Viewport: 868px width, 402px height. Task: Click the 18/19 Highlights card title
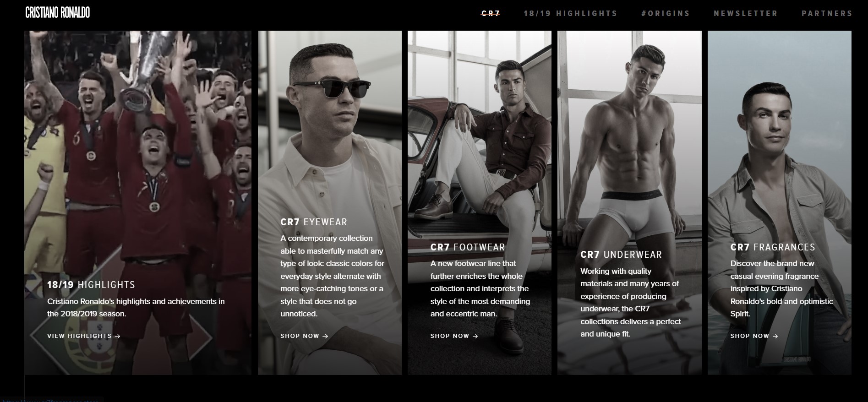91,285
